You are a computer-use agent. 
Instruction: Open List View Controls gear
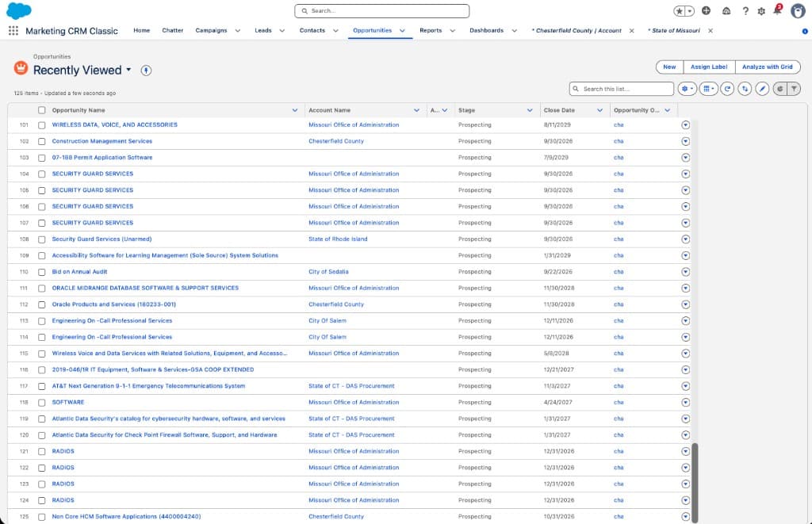[x=688, y=89]
